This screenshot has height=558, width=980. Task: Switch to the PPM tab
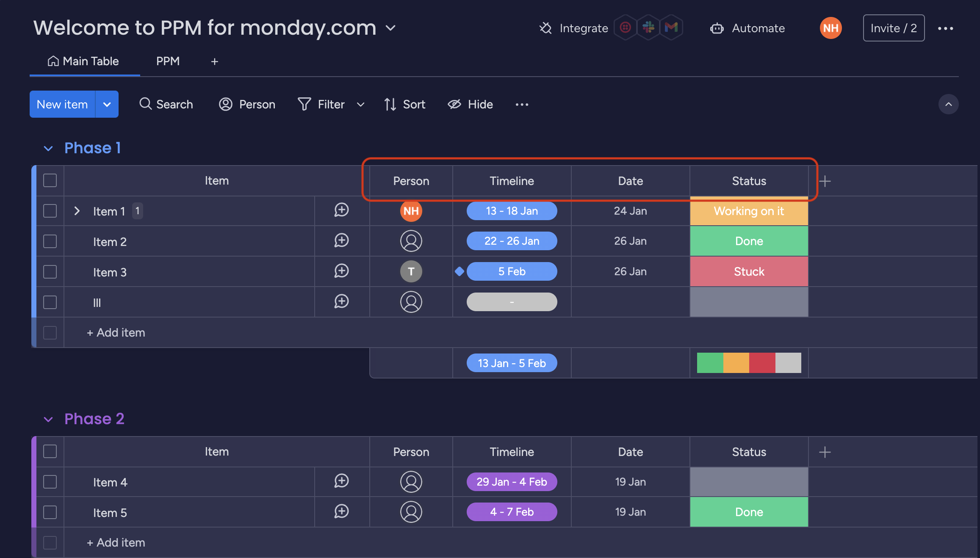(x=168, y=61)
